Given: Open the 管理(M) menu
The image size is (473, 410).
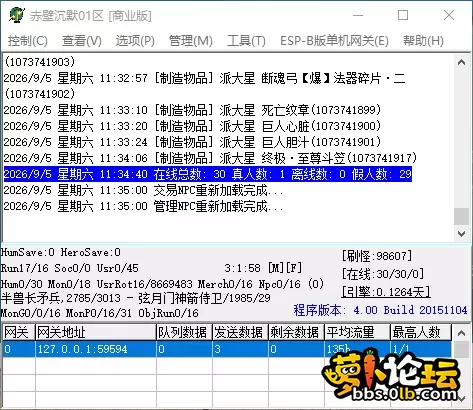Looking at the screenshot, I should [191, 41].
